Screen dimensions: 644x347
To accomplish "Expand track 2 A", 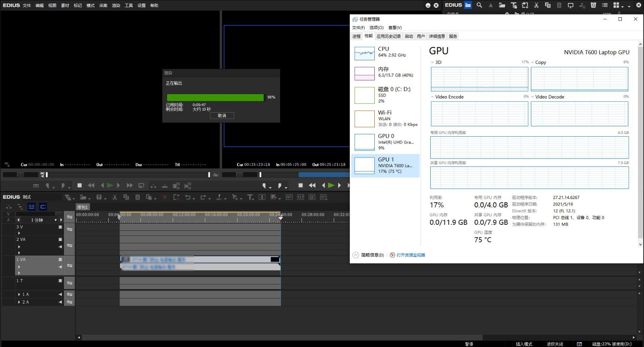I will click(19, 302).
